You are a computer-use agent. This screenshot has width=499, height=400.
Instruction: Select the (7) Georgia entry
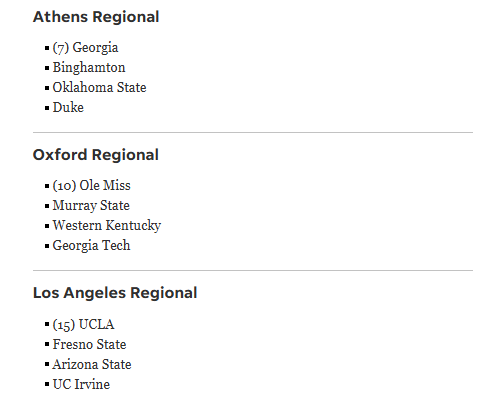pyautogui.click(x=85, y=47)
